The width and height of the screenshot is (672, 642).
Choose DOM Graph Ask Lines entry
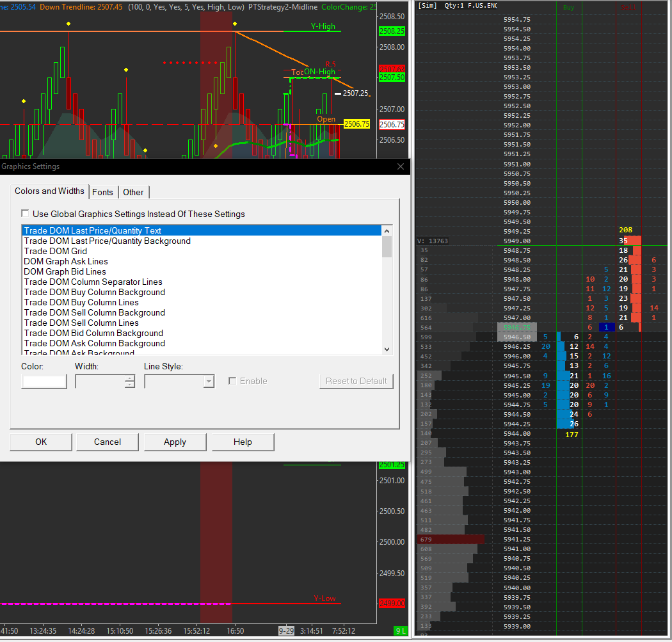[66, 261]
